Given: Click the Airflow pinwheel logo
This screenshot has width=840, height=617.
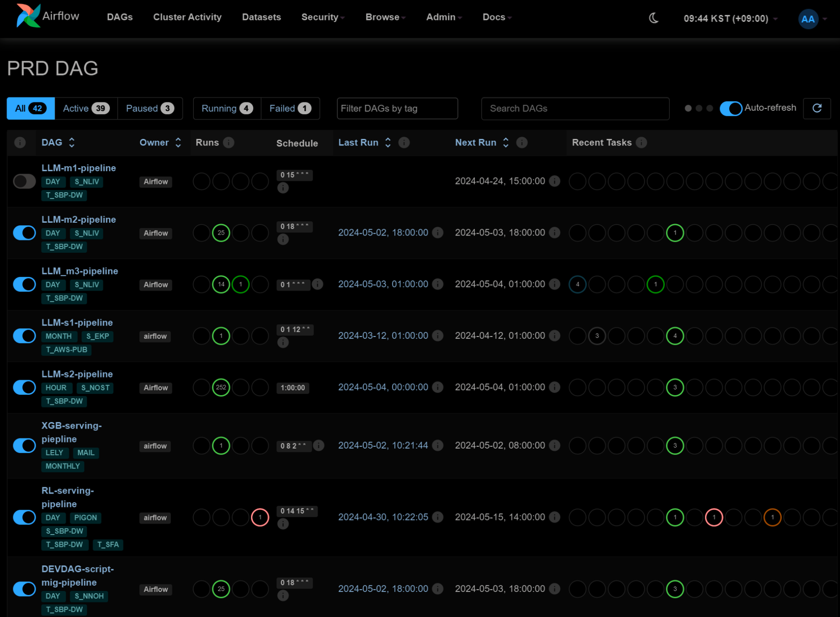Looking at the screenshot, I should [28, 16].
